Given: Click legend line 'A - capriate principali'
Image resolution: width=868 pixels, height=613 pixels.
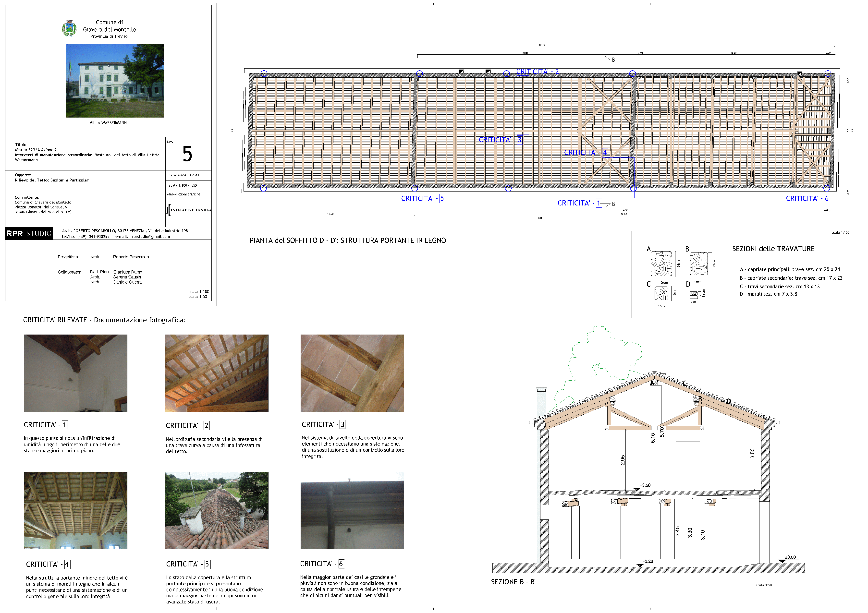Looking at the screenshot, I should click(790, 269).
